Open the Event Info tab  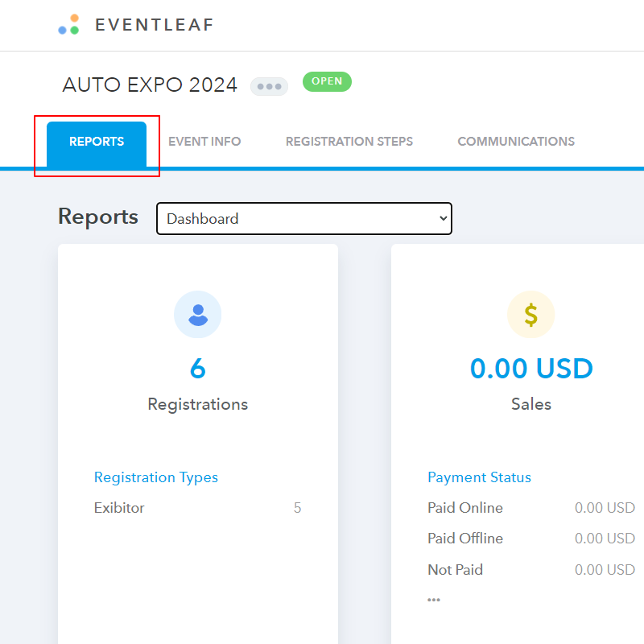[204, 142]
